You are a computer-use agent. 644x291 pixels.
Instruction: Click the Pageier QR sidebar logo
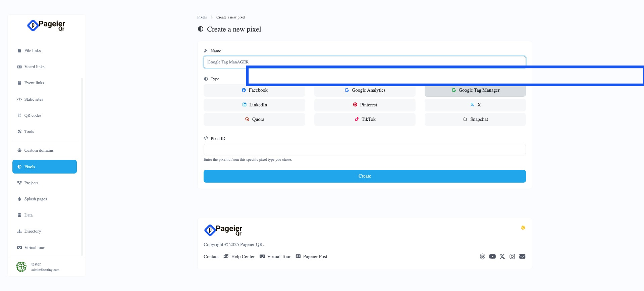tap(46, 26)
